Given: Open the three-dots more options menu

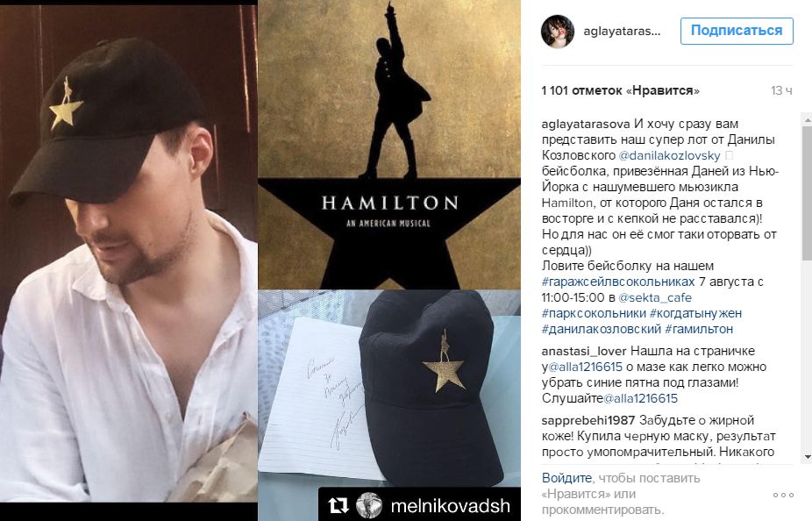Looking at the screenshot, I should (x=783, y=495).
